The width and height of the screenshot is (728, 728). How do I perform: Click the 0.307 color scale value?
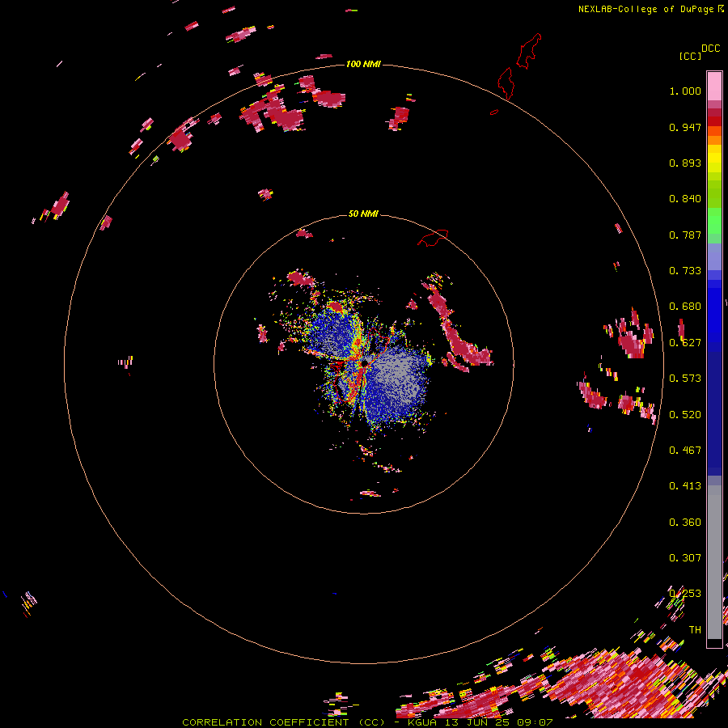685,558
